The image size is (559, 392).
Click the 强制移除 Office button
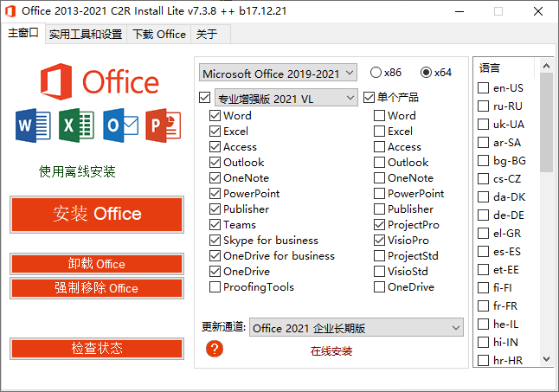coord(96,288)
